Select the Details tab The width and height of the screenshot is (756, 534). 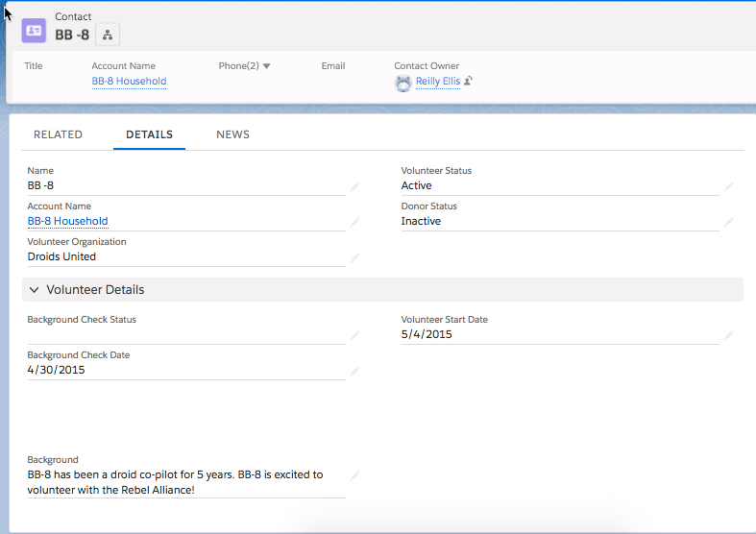point(149,134)
